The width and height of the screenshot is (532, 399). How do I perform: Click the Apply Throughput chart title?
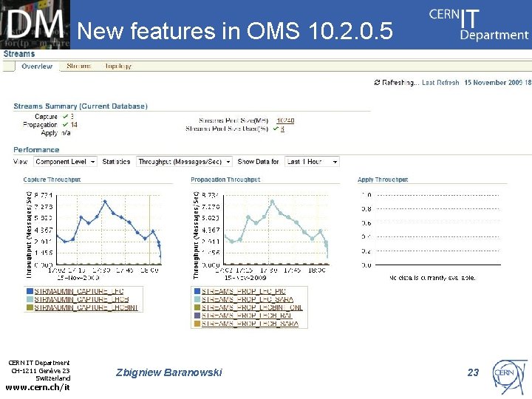click(383, 180)
